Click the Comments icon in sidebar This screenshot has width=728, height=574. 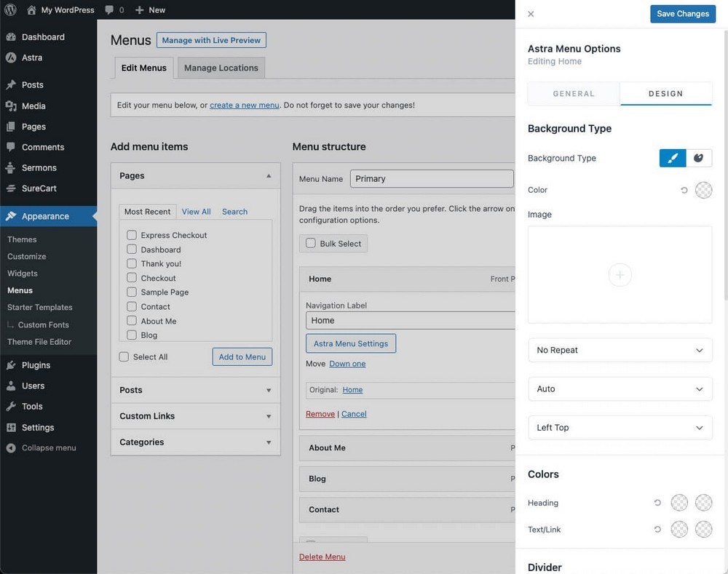tap(11, 147)
